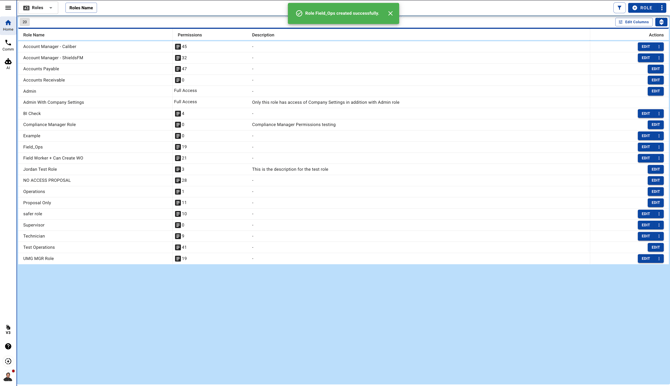The image size is (670, 386).
Task: Click Full Access in the Admin row
Action: (185, 91)
